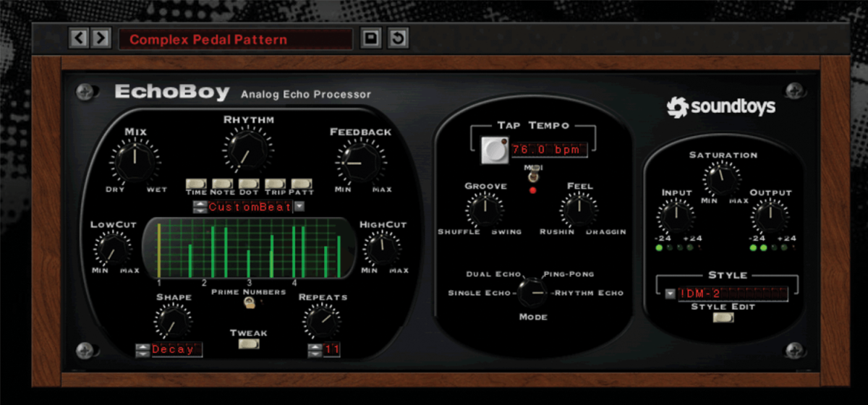This screenshot has height=405, width=868.
Task: Go to the previous preset with the left arrow
Action: [78, 38]
